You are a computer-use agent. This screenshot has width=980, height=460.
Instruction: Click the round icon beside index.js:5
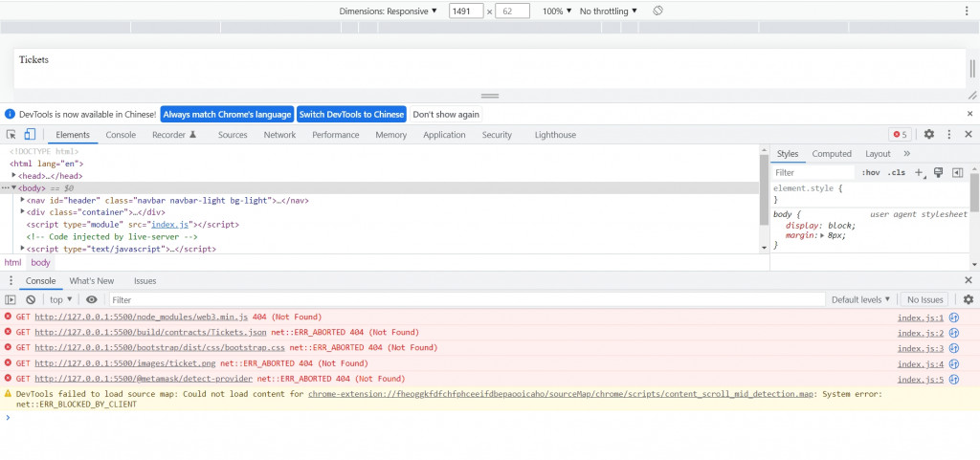[954, 379]
